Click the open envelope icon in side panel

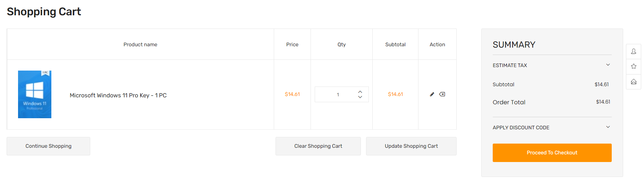(x=634, y=82)
